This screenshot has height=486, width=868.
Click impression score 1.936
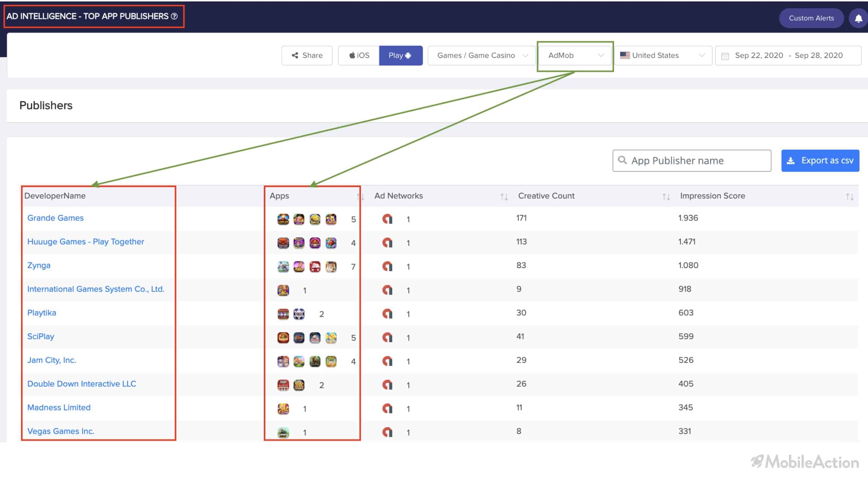pos(688,218)
